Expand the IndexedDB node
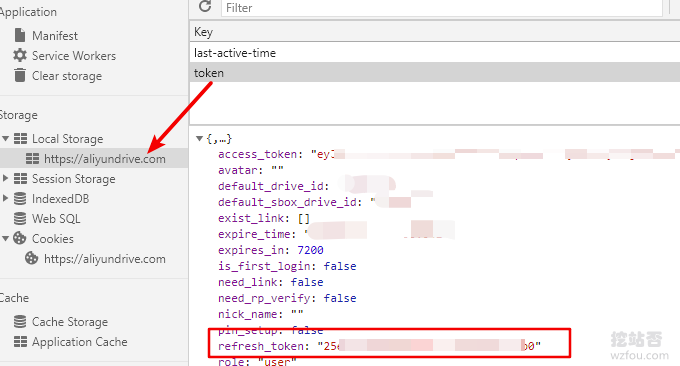This screenshot has height=366, width=680. (x=5, y=198)
